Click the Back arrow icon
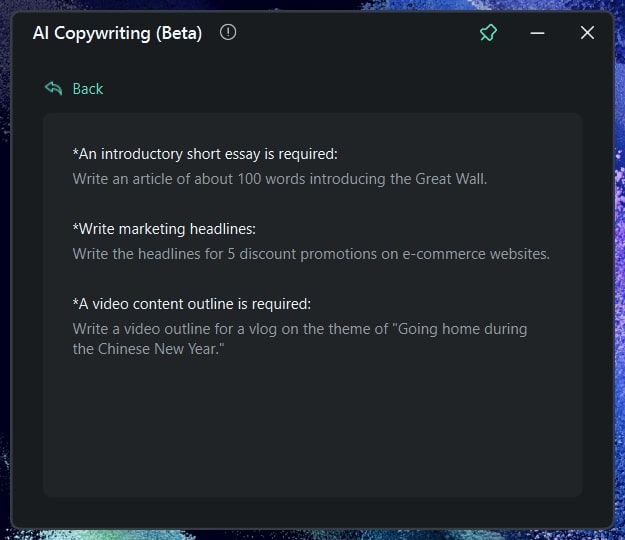Screen dimensions: 625x540 pyautogui.click(x=54, y=88)
